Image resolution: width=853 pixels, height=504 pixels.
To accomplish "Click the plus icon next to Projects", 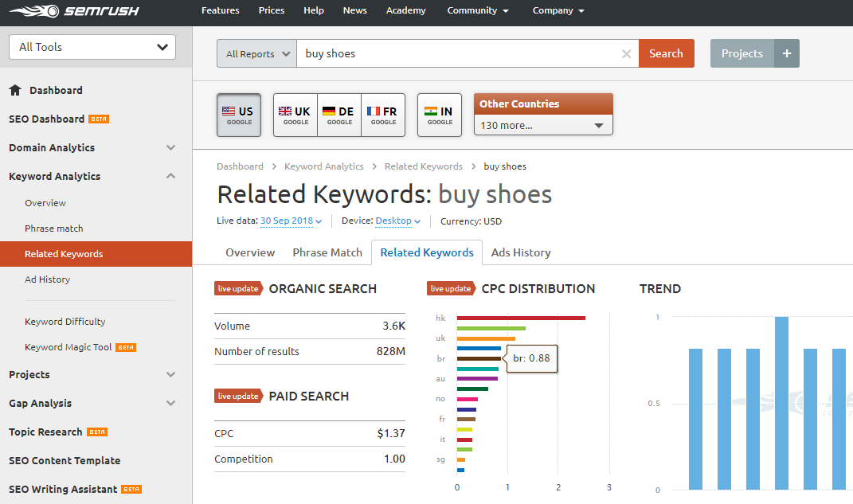I will 787,53.
